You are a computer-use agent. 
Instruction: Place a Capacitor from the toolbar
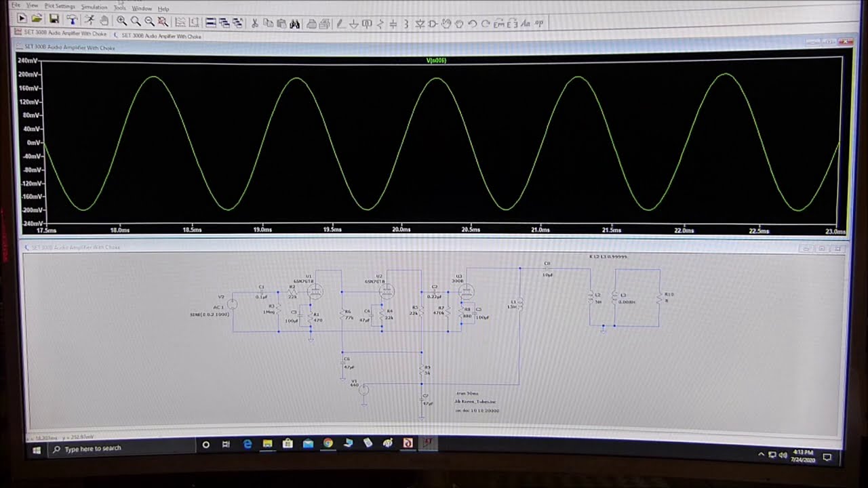point(393,24)
